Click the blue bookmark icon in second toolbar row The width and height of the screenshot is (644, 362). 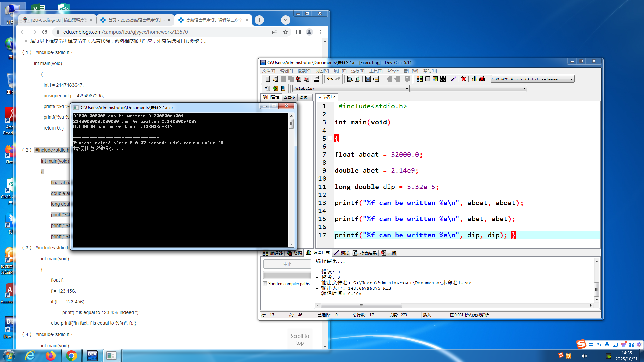(283, 88)
